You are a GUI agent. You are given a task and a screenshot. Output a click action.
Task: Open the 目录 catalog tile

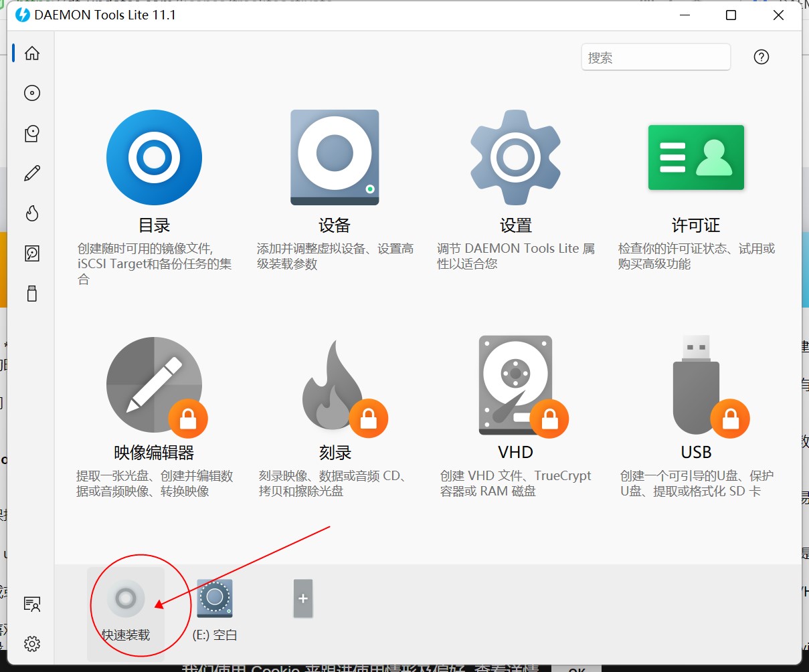(x=155, y=158)
